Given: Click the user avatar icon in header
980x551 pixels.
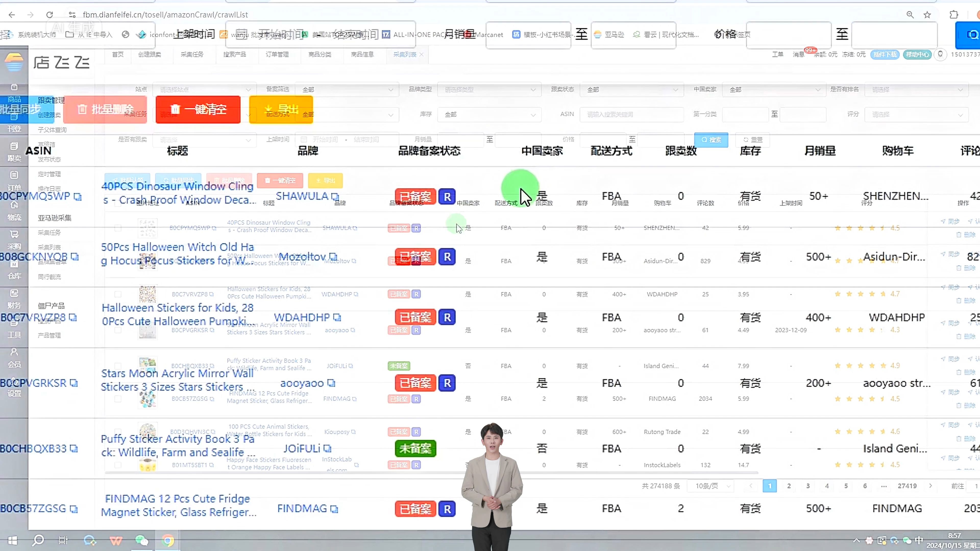Looking at the screenshot, I should click(940, 54).
